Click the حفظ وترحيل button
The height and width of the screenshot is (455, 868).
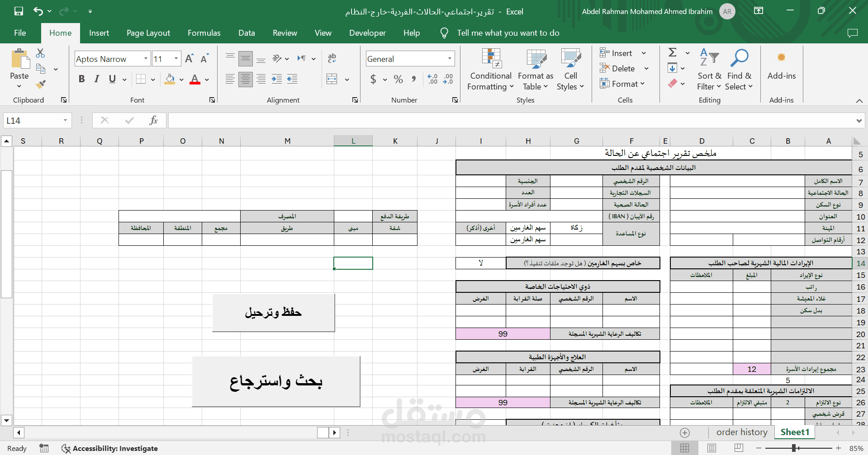273,312
